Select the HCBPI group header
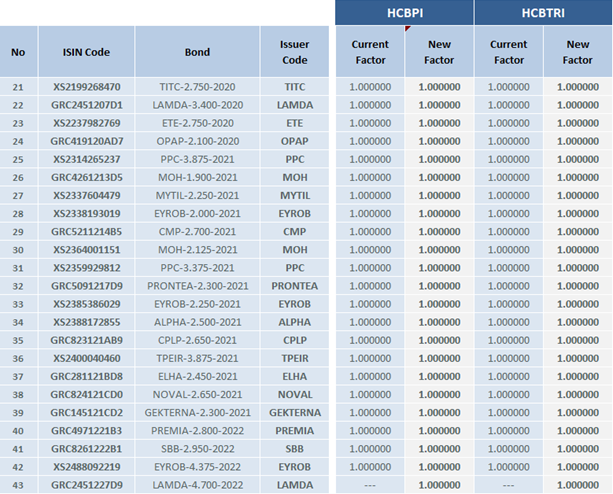Screen dimensions: 613x494 [404, 12]
